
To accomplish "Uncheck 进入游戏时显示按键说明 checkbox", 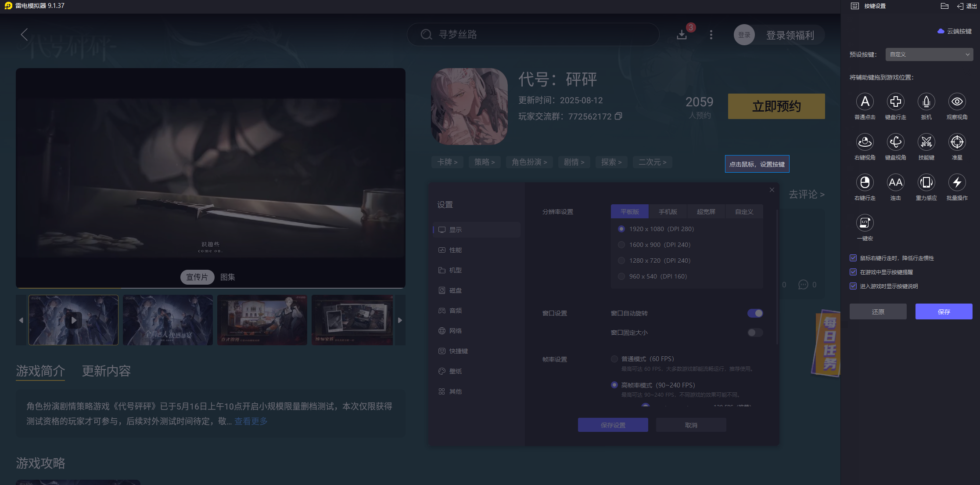I will [x=853, y=286].
